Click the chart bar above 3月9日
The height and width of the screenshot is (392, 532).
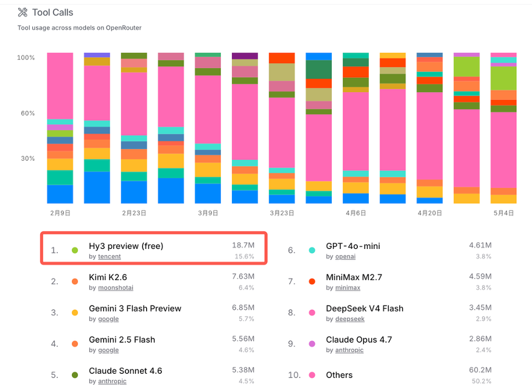(x=208, y=128)
